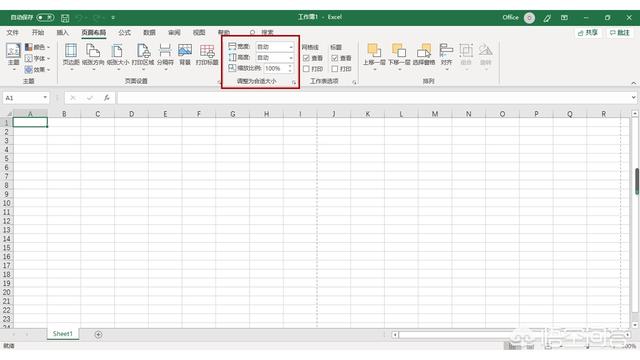Screen dimensions: 640x360
Task: Select the 页面布局 tab
Action: point(93,32)
